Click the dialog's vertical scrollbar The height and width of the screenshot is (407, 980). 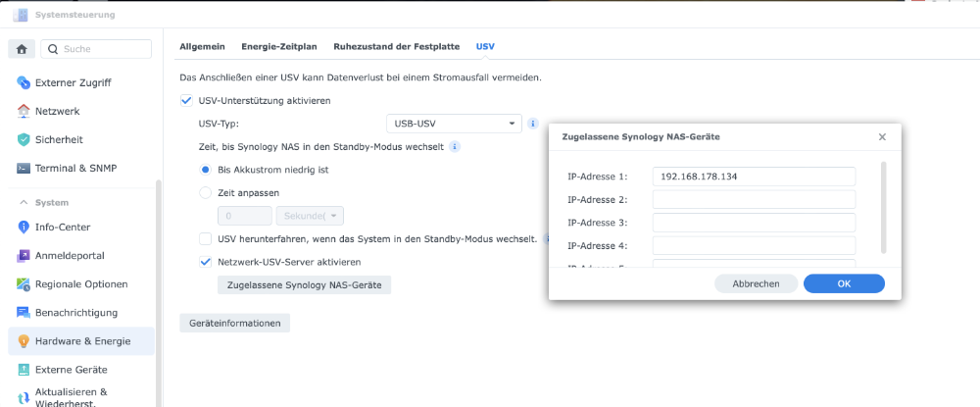point(886,206)
